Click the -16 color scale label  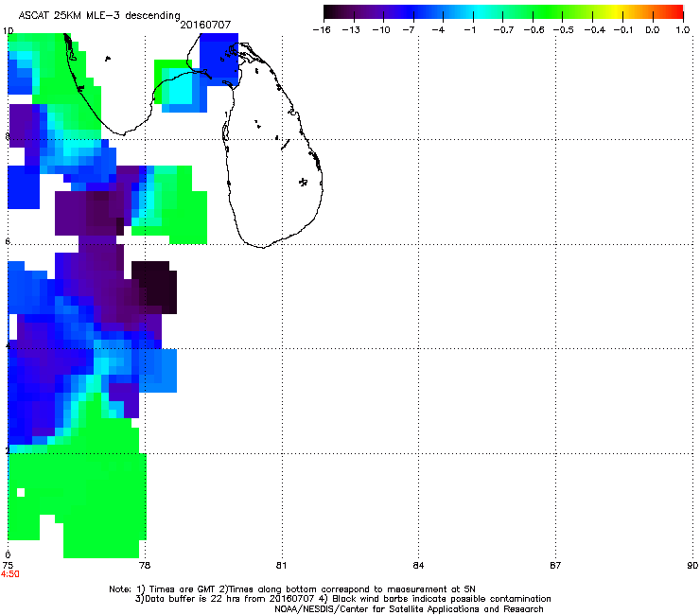pyautogui.click(x=322, y=30)
